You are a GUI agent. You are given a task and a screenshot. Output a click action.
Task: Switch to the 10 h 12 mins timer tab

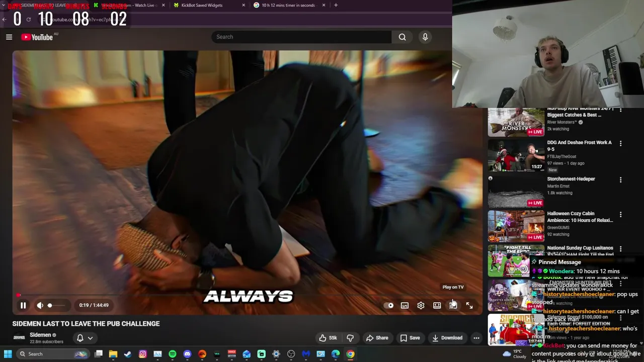click(x=288, y=5)
